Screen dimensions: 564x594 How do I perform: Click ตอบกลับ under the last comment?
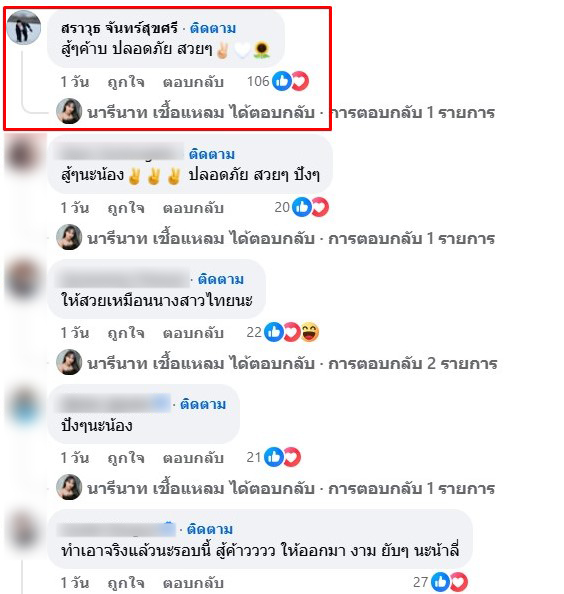coord(193,583)
